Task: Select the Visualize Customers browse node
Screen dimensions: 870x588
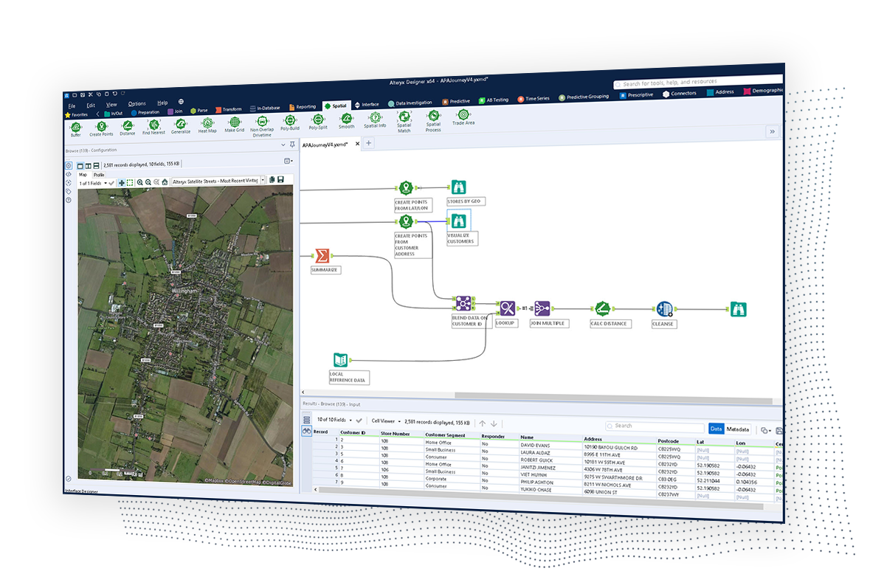Action: click(x=458, y=221)
